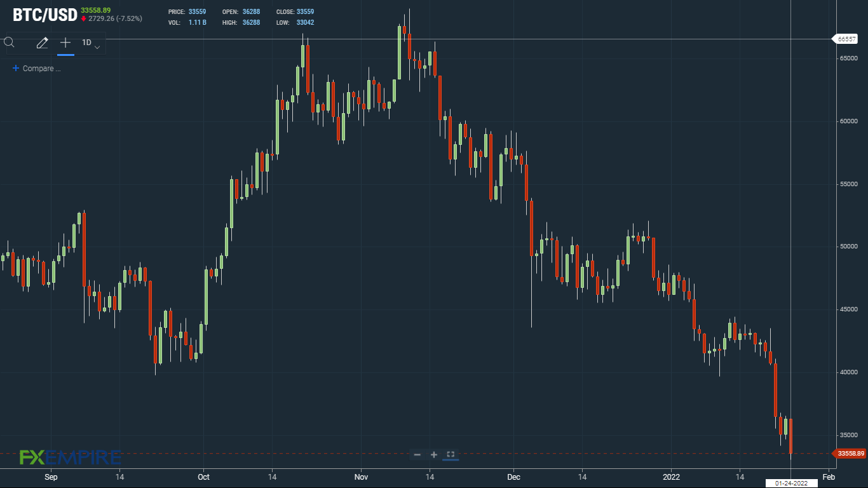The width and height of the screenshot is (868, 488).
Task: Open the symbol search magnifier
Action: pyautogui.click(x=9, y=43)
